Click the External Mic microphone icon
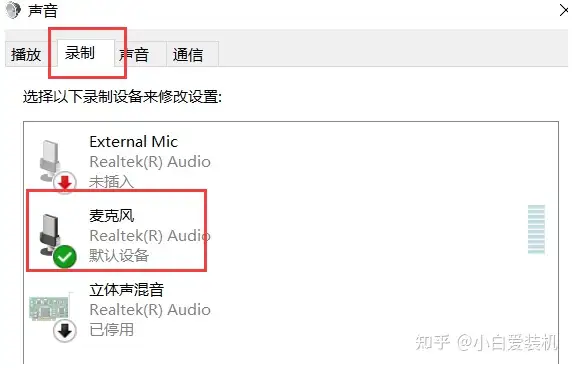Image resolution: width=572 pixels, height=368 pixels. [50, 160]
